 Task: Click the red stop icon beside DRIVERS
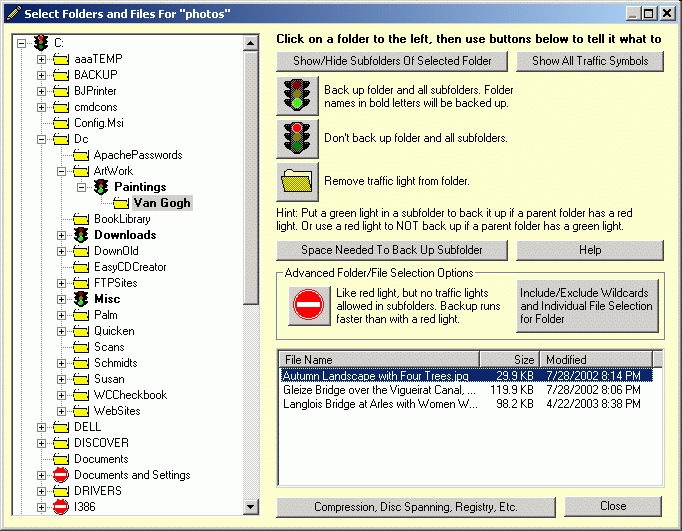[61, 491]
